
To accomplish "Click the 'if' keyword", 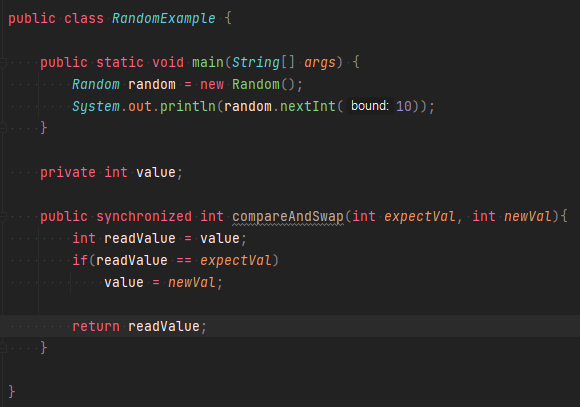I will coord(80,260).
